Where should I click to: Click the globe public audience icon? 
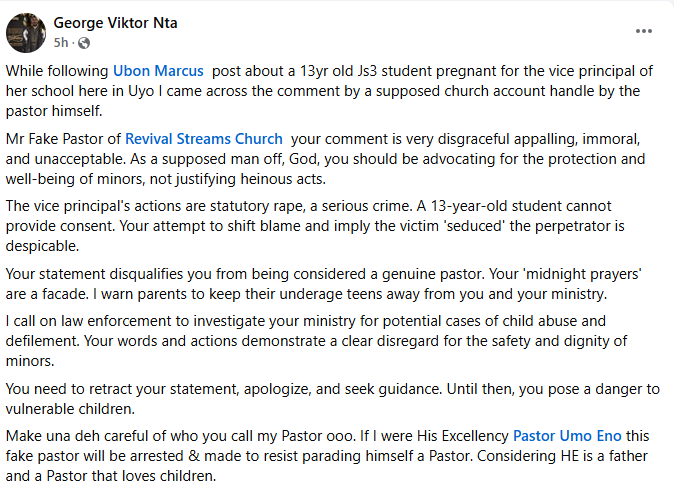click(x=83, y=42)
